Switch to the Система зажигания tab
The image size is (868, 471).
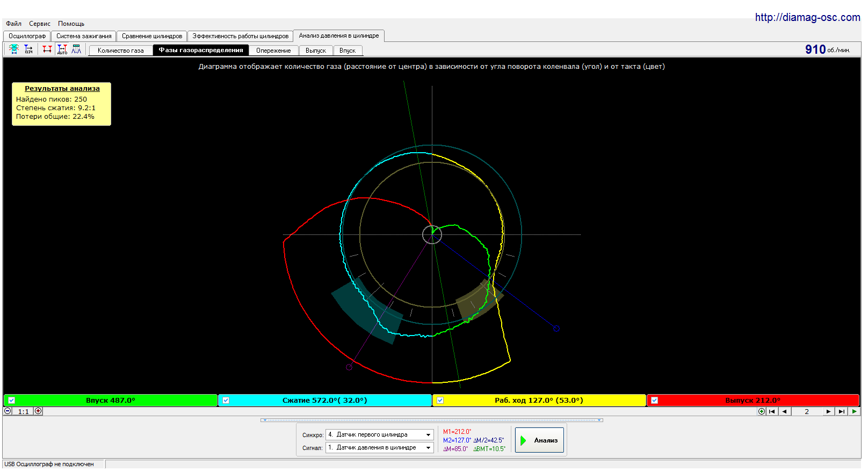tap(84, 36)
